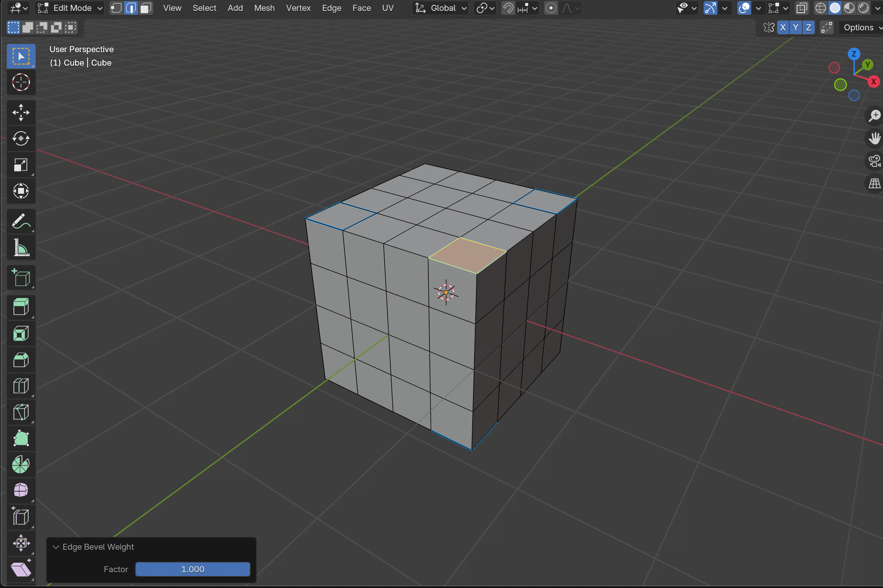Select the Loop Cut tool

tap(21, 386)
